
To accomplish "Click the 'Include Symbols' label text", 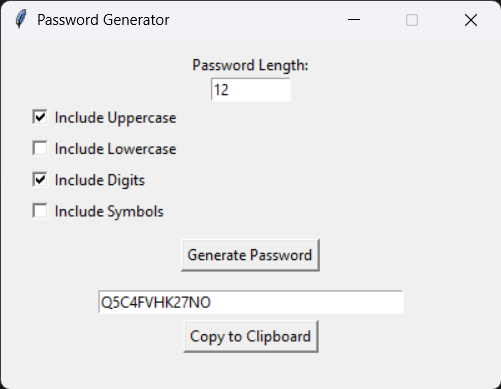I will [109, 212].
